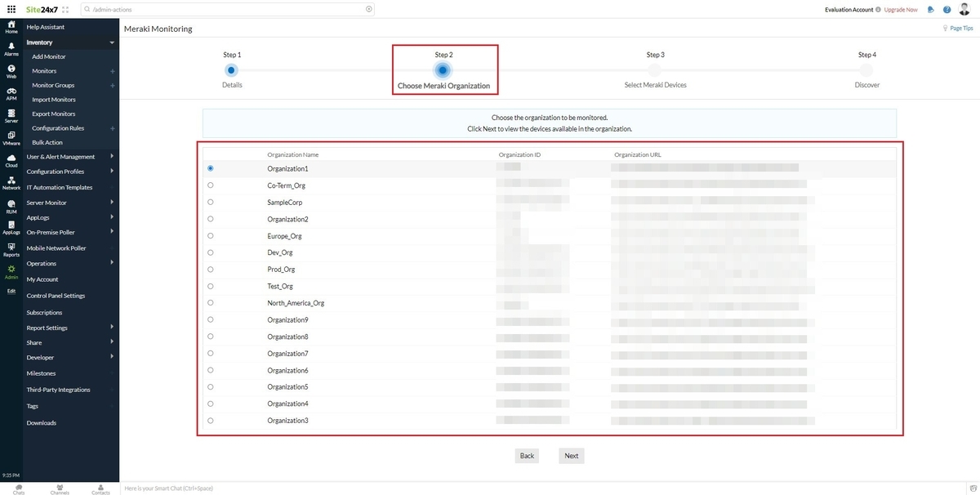This screenshot has height=495, width=980.
Task: Open Subscriptions in the side menu
Action: click(x=44, y=312)
